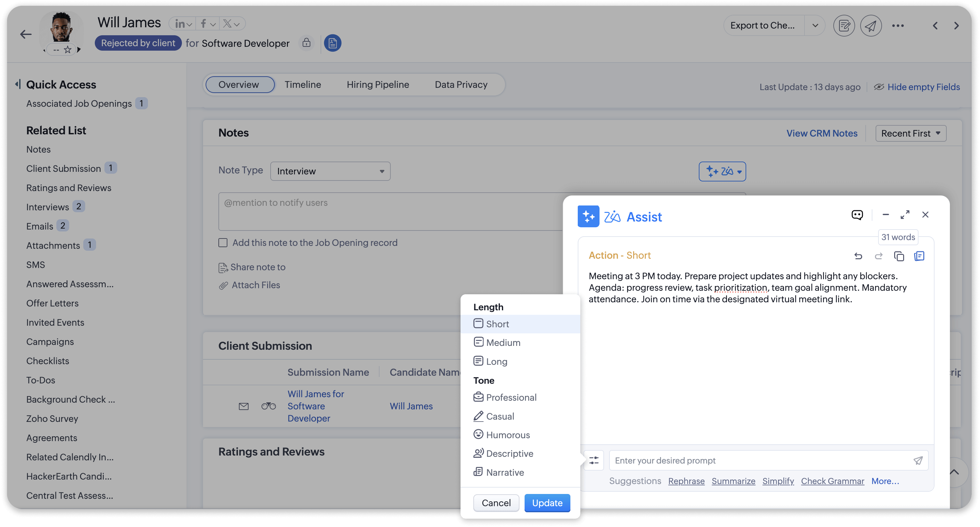Open the Note Type Interview dropdown

330,171
